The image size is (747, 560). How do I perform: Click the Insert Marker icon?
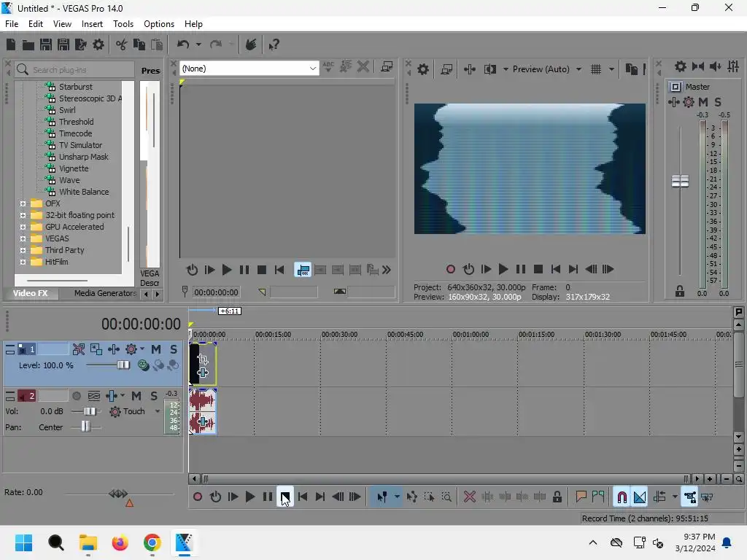pyautogui.click(x=581, y=497)
